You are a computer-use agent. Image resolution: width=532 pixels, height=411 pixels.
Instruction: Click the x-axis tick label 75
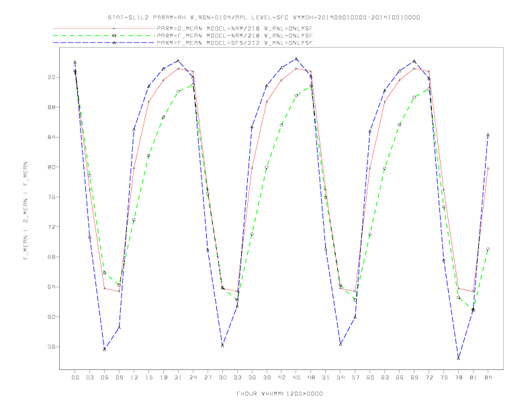(444, 377)
